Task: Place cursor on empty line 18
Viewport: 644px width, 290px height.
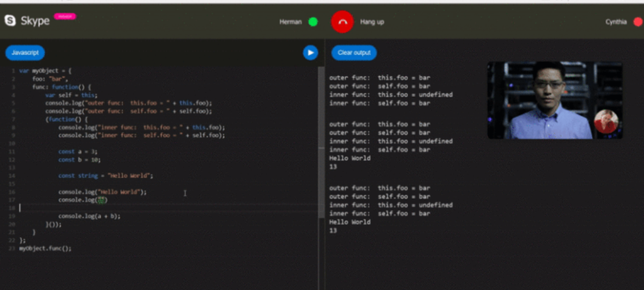Action: (x=168, y=208)
